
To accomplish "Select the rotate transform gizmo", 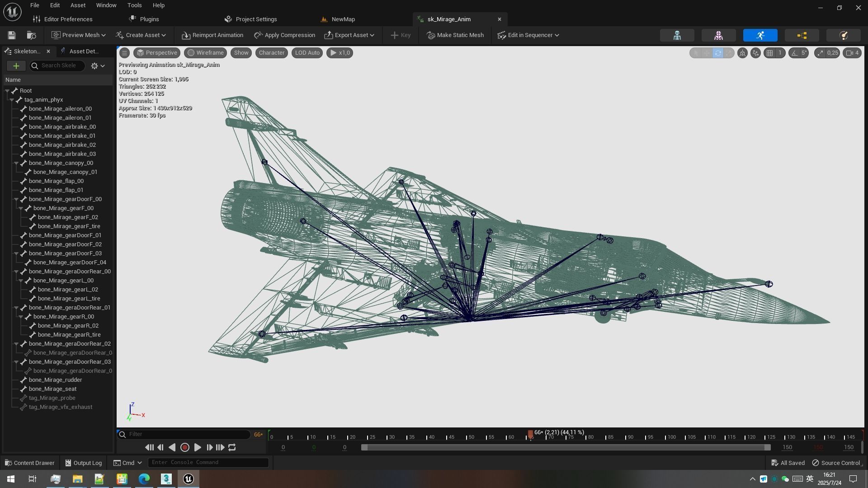I will [x=717, y=53].
